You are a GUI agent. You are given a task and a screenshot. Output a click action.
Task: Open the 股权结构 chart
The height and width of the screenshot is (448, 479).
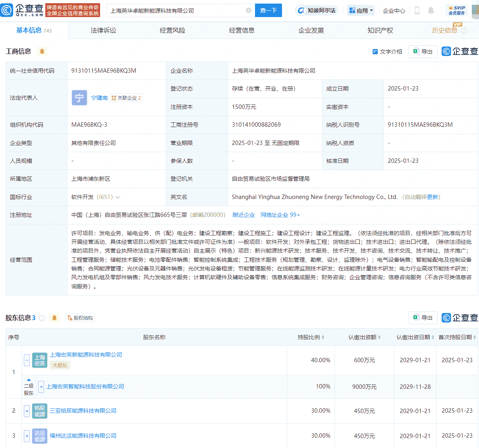tap(80, 317)
